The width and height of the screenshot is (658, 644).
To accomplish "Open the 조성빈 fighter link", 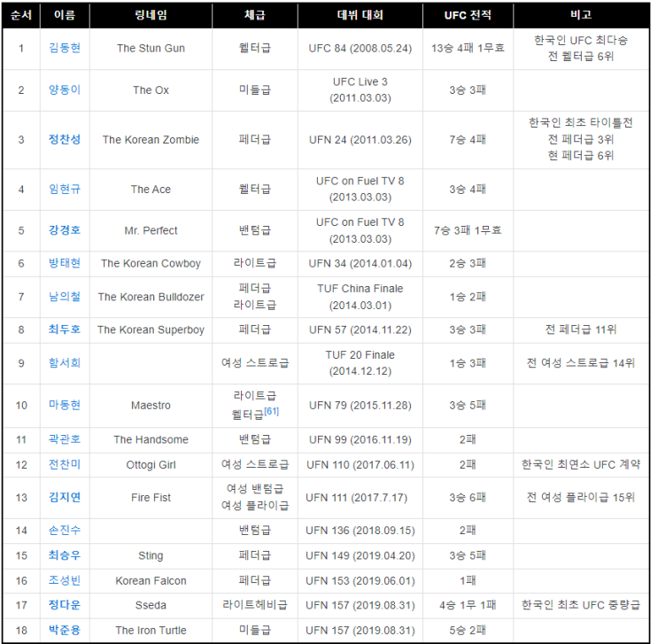I will (x=65, y=580).
